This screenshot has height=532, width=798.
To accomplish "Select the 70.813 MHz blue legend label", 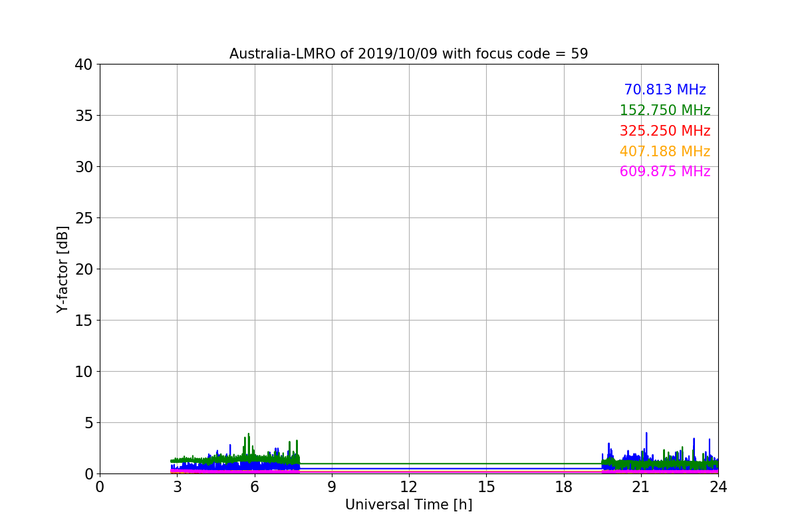I will (664, 90).
